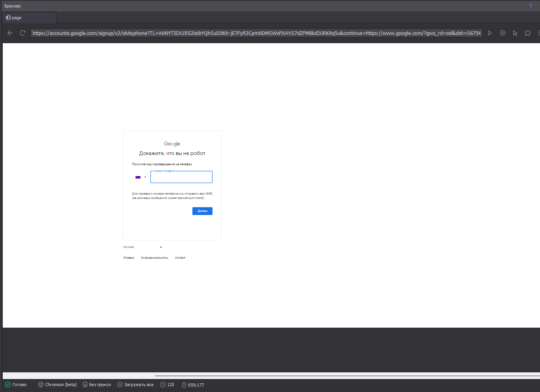The width and height of the screenshot is (540, 392).
Task: Click the puzzle piece icon in the toolbar
Action: [527, 33]
